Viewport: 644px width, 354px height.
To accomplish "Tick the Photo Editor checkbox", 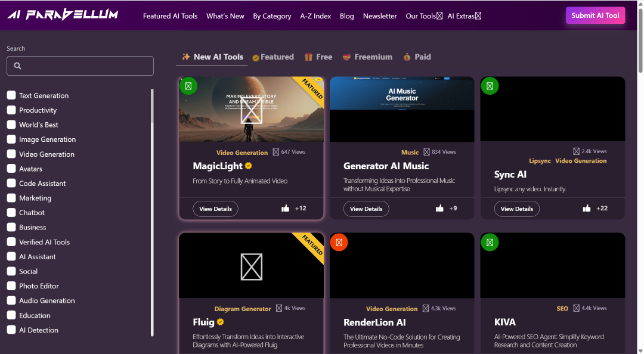I will click(x=11, y=286).
